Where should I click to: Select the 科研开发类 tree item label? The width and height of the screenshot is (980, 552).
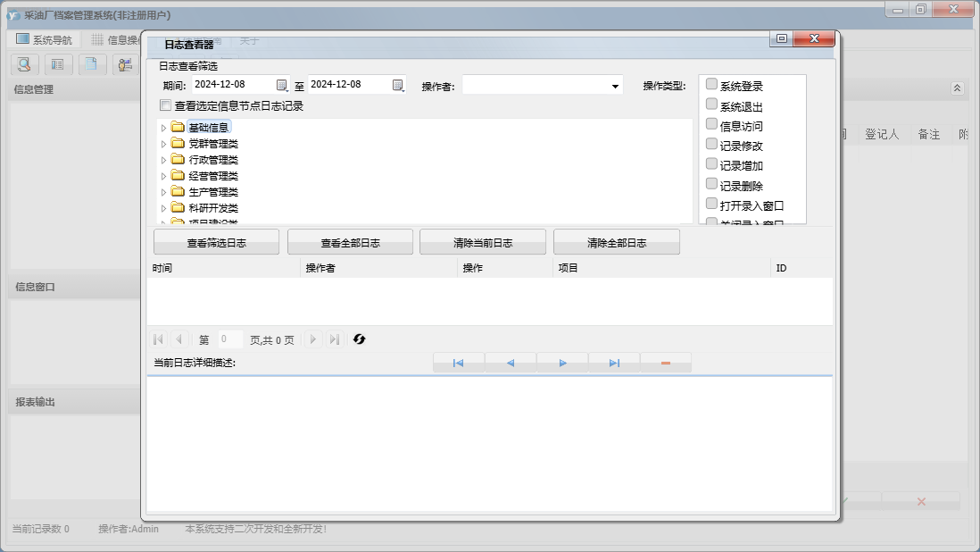213,208
